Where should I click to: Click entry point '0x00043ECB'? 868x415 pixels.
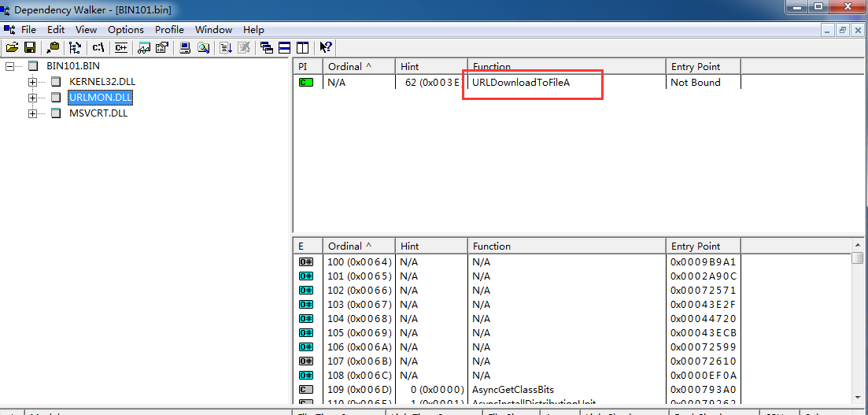(x=703, y=332)
